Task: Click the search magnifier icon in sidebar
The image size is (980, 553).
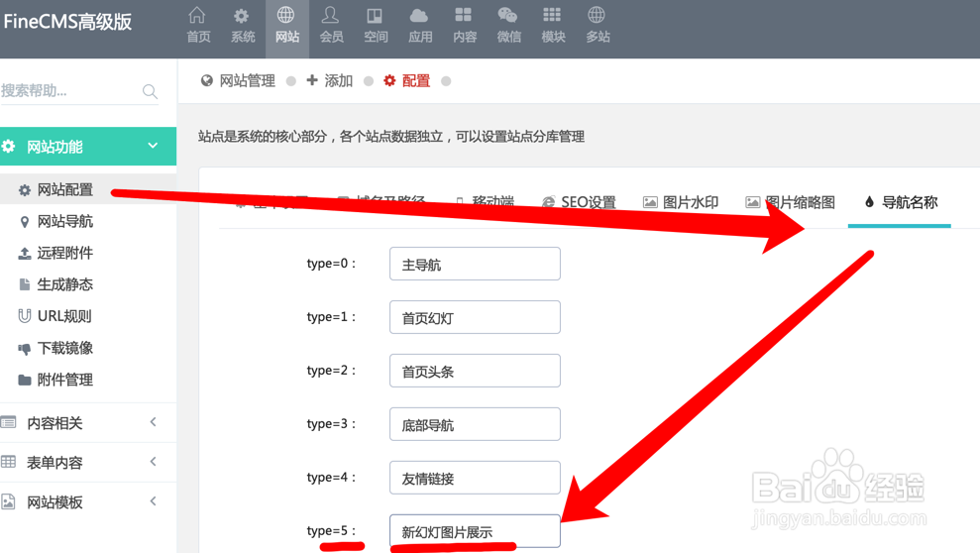Action: point(150,92)
